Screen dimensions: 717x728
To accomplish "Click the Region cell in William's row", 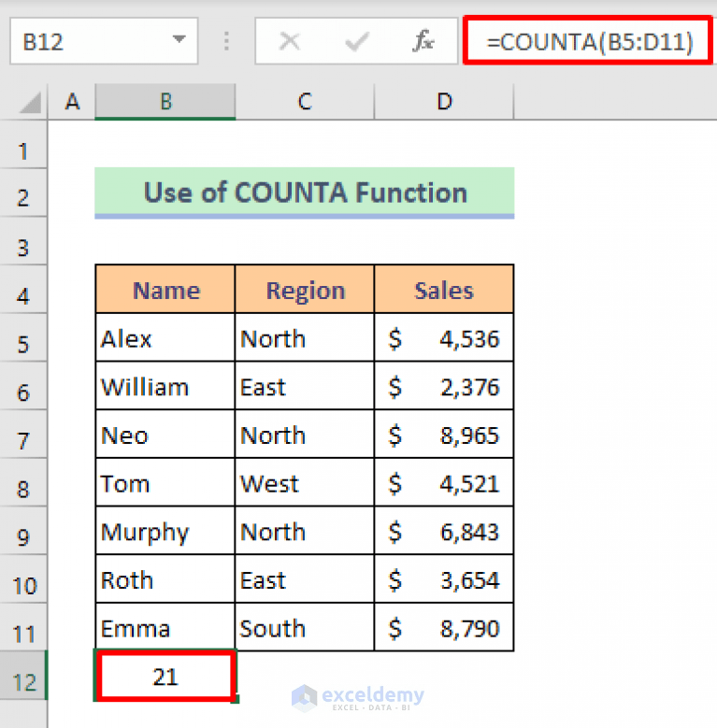I will [x=305, y=386].
